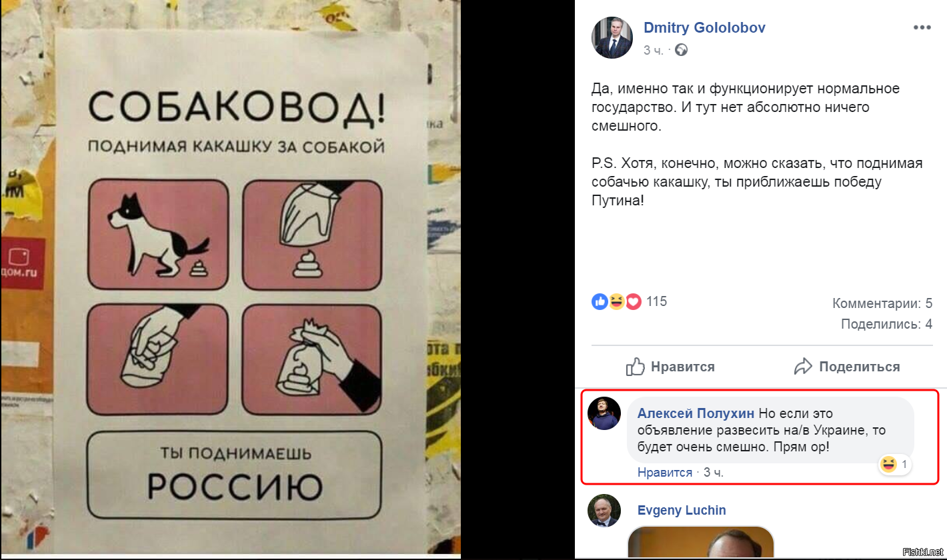947x560 pixels.
Task: Show the Поделились: 4 shares list
Action: pyautogui.click(x=886, y=325)
